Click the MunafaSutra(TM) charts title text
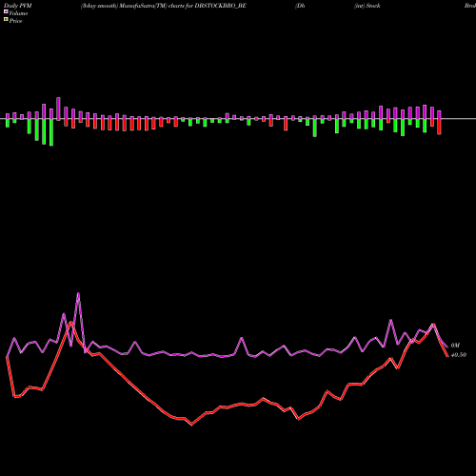This screenshot has height=476, width=476. [x=164, y=6]
